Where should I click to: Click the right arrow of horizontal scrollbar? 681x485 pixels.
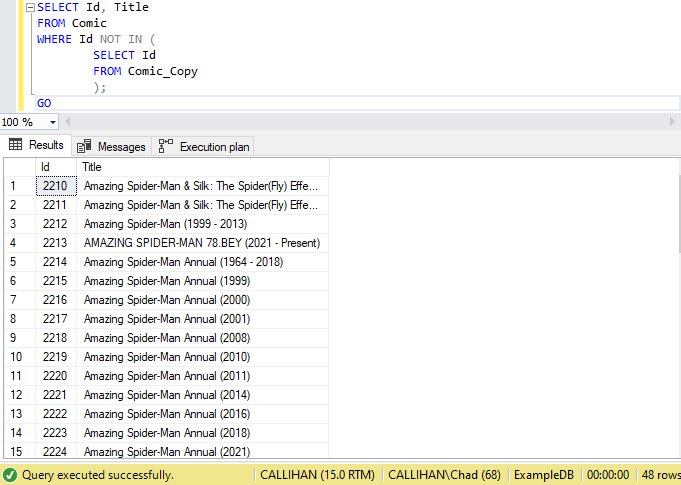click(672, 122)
